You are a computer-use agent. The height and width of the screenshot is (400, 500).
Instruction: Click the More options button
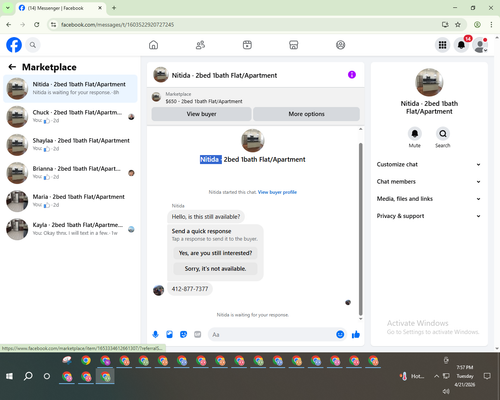(x=306, y=114)
